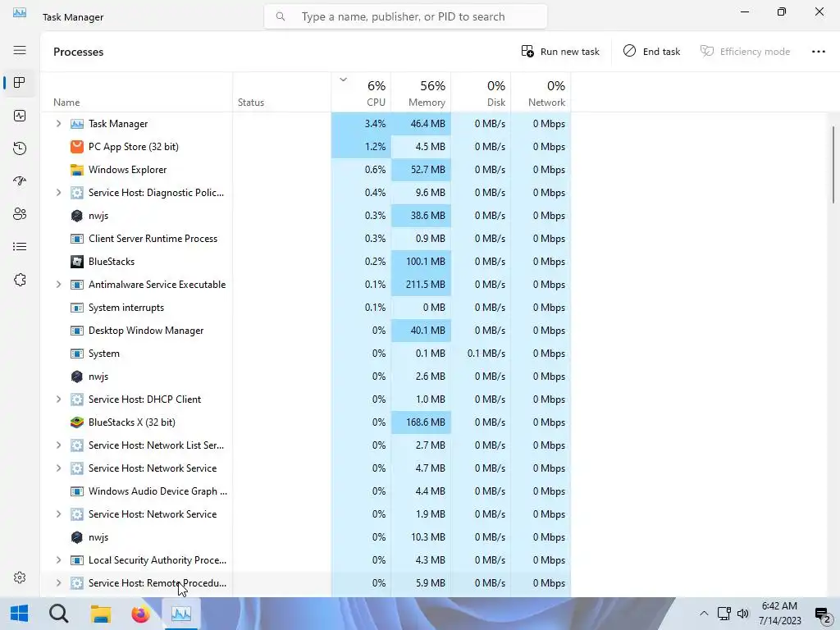
Task: Click the Efficiency mode button
Action: click(x=745, y=52)
